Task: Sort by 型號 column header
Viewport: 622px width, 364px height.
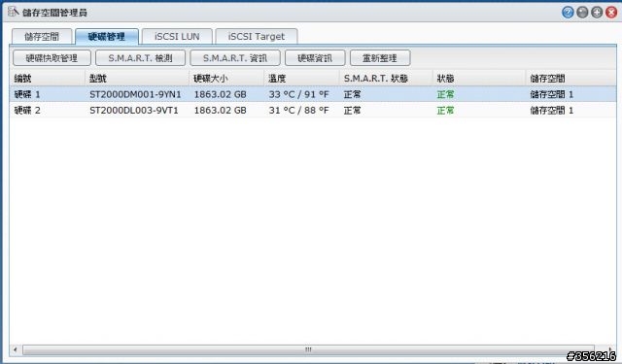Action: click(137, 79)
